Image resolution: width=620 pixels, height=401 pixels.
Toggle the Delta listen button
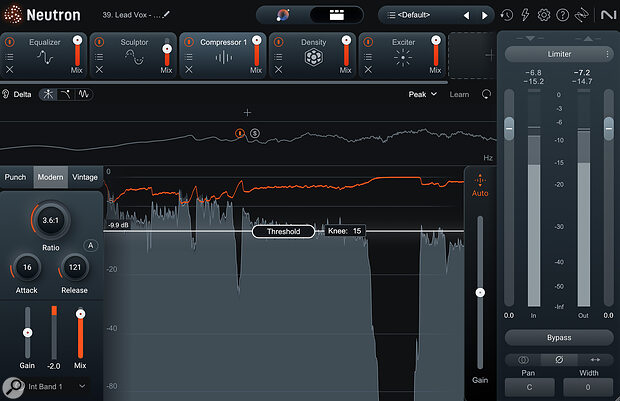click(x=17, y=94)
